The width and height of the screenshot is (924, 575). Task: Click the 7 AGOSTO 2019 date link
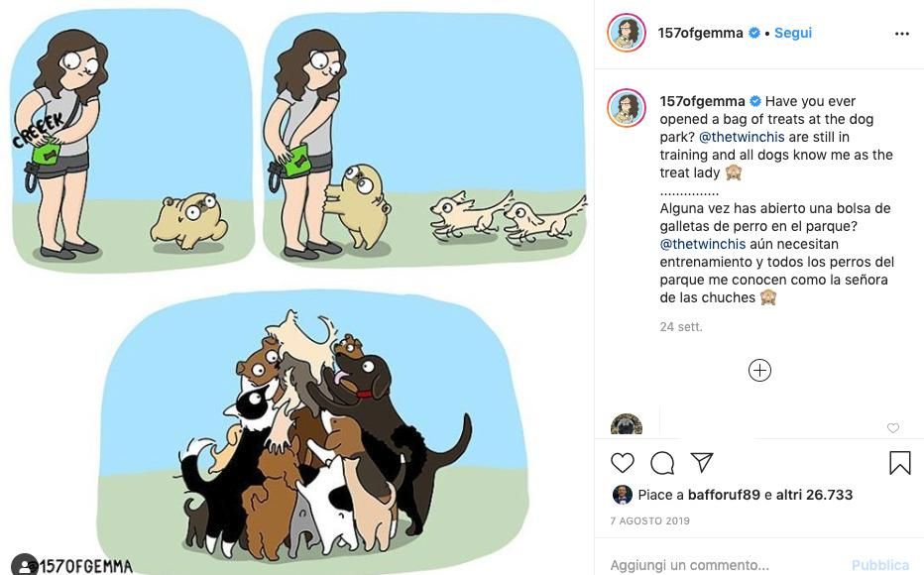pyautogui.click(x=649, y=520)
